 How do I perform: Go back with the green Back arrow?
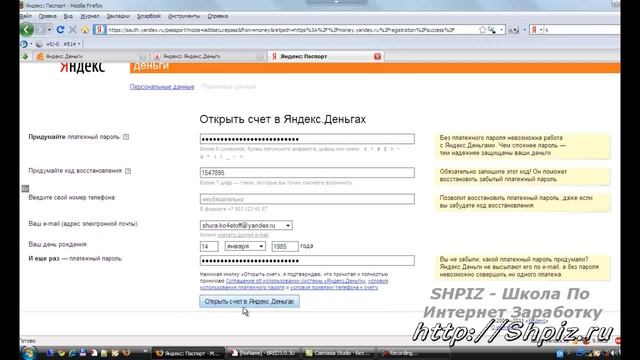point(27,29)
